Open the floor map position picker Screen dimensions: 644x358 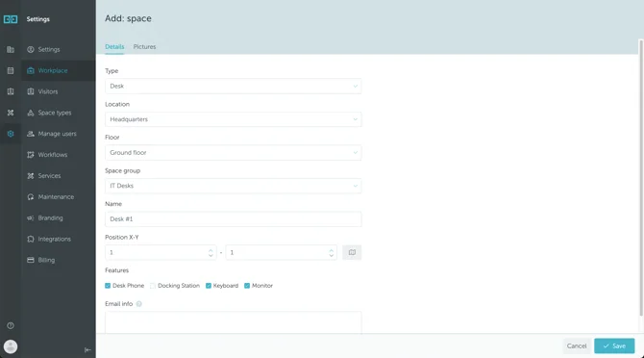point(352,252)
